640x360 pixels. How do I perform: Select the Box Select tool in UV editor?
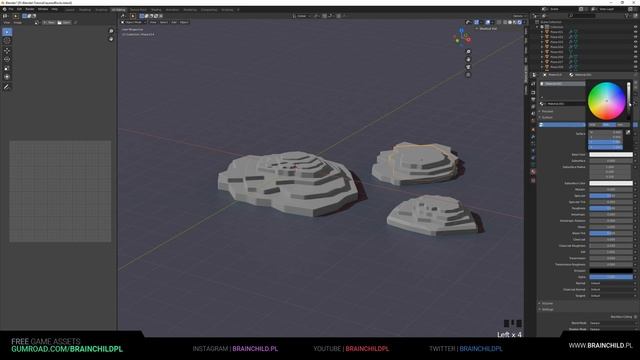pos(7,32)
